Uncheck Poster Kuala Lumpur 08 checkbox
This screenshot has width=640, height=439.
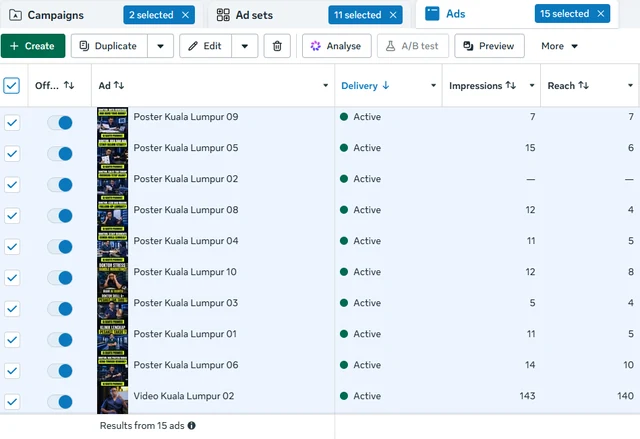[12, 215]
